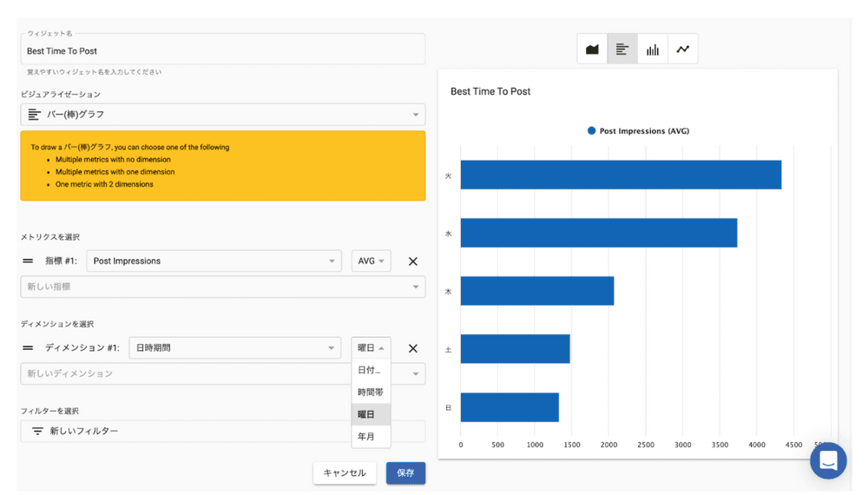
Task: Grab the drag handle for ディメンション #1
Action: (28, 348)
